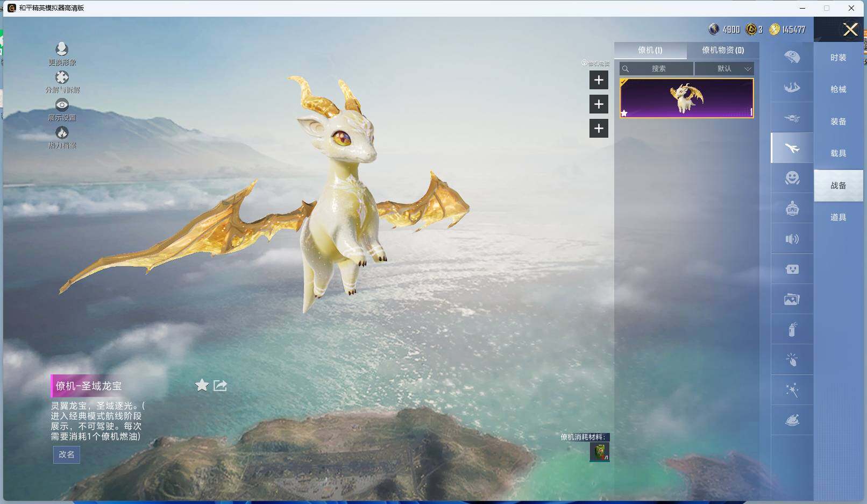Click the third plus slot button
Screen dimensions: 867x504
[x=599, y=129]
